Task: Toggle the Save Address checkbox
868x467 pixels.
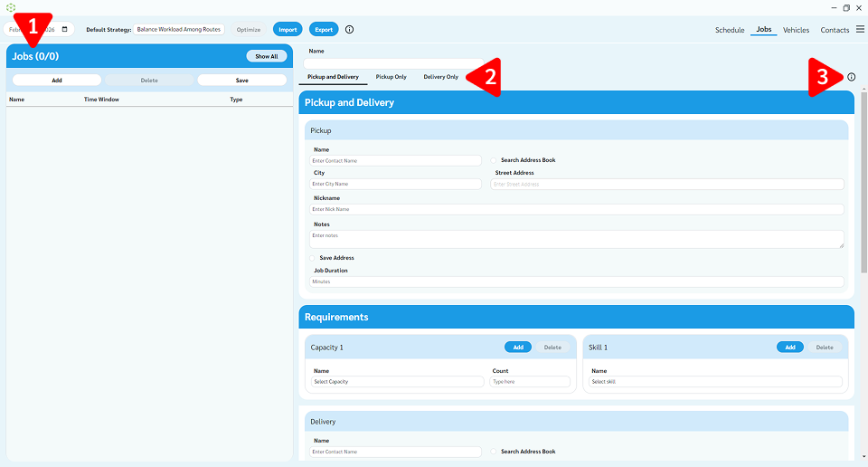Action: [x=314, y=258]
